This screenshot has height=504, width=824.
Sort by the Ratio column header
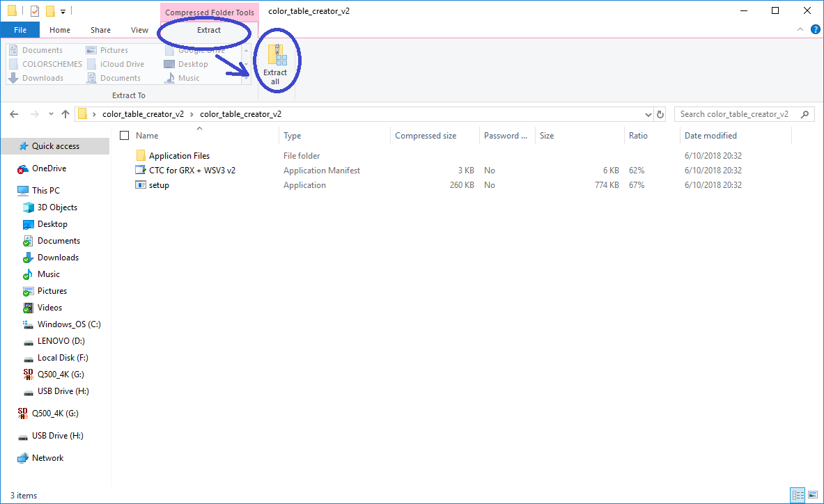(x=638, y=136)
